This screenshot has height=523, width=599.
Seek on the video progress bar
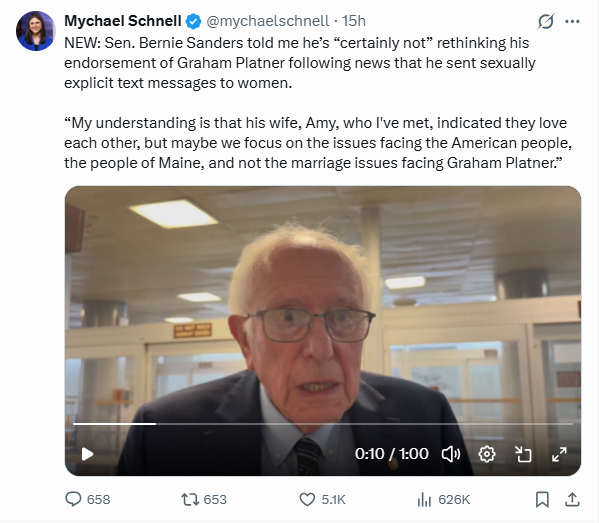[323, 424]
